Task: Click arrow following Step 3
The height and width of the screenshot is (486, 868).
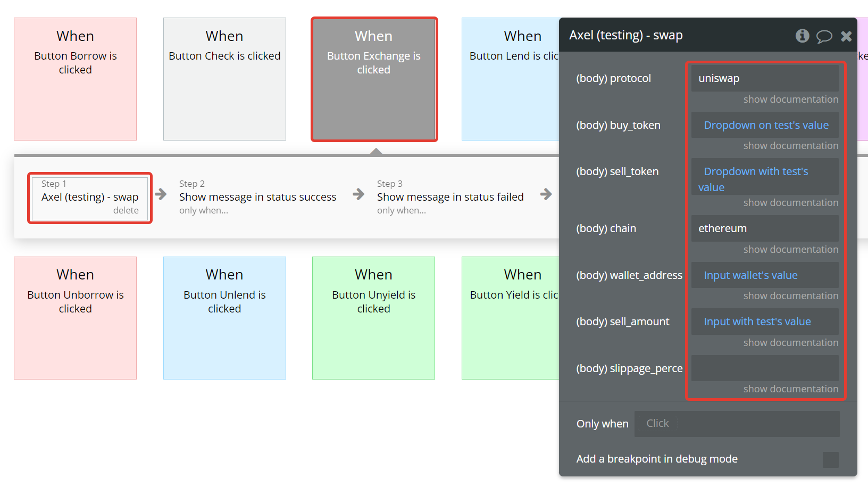Action: (x=546, y=194)
